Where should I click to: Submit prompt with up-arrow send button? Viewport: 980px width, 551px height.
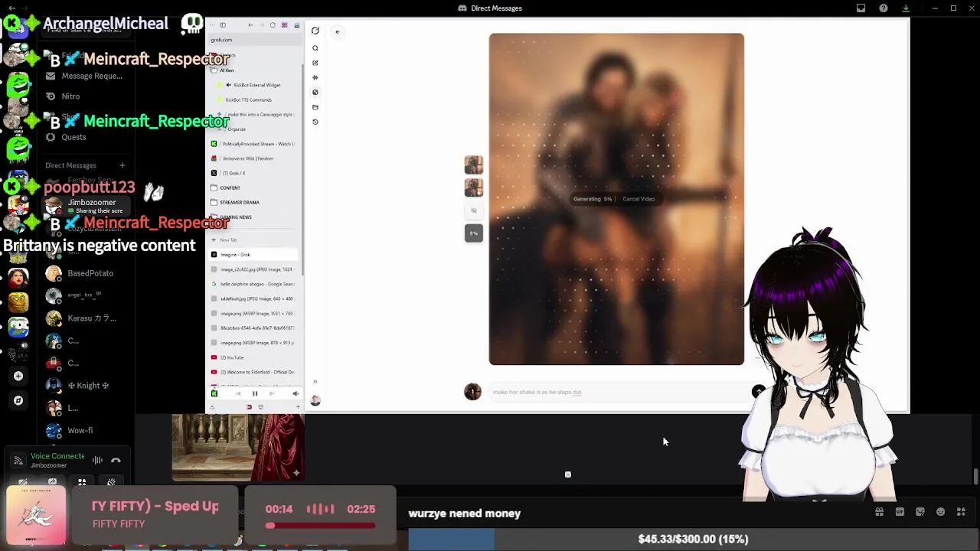tap(758, 391)
